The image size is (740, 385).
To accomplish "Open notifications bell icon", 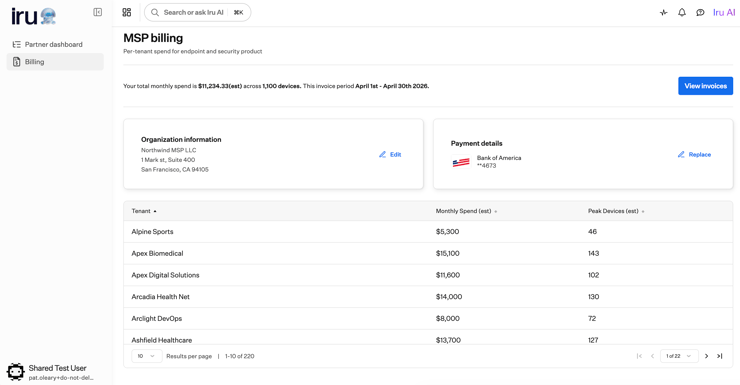I will click(682, 13).
